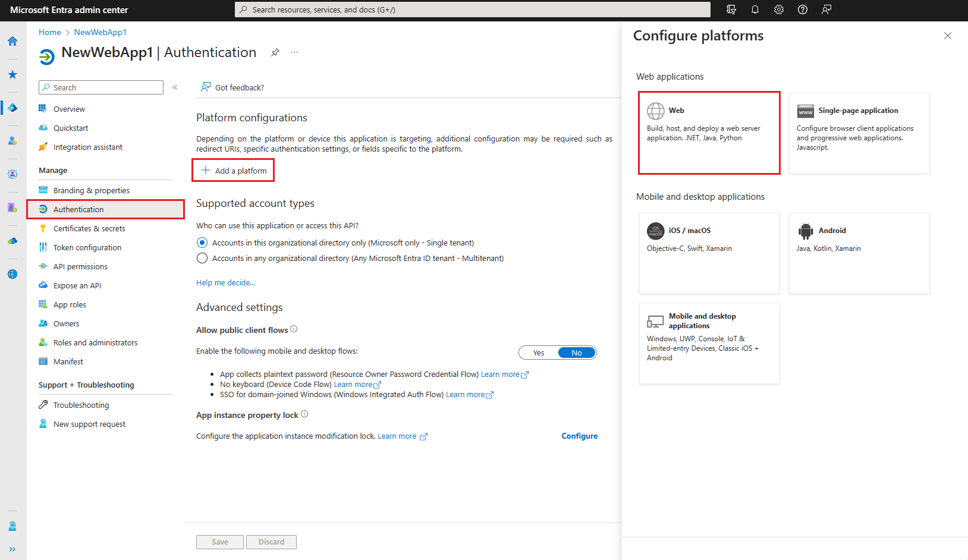Click the Save button
The width and height of the screenshot is (968, 560).
pyautogui.click(x=220, y=542)
